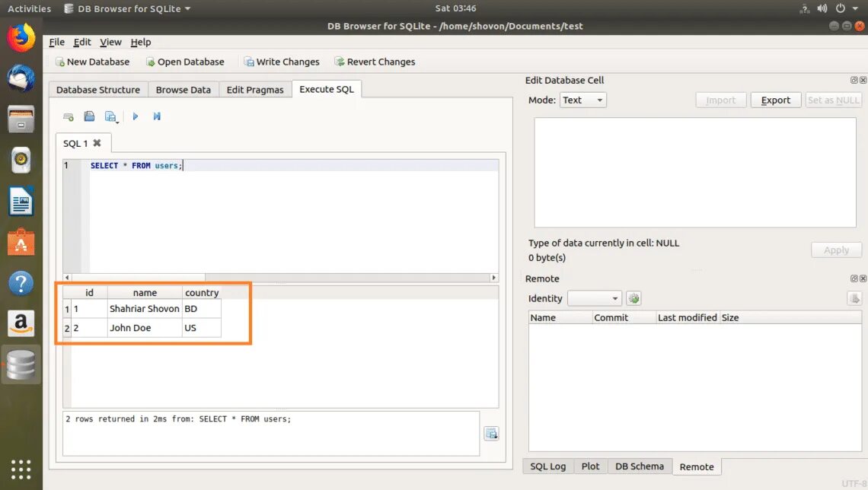Undock the Remote panel
This screenshot has width=868, height=490.
[x=854, y=278]
